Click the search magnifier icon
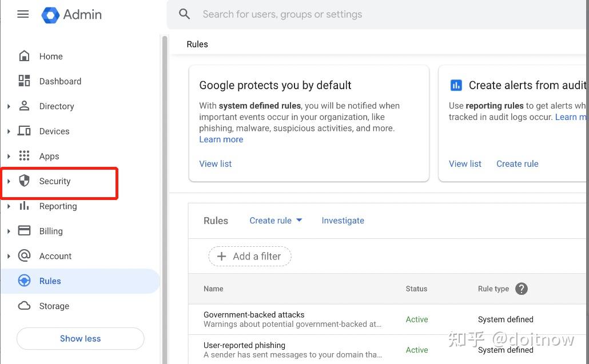This screenshot has width=589, height=364. (184, 14)
